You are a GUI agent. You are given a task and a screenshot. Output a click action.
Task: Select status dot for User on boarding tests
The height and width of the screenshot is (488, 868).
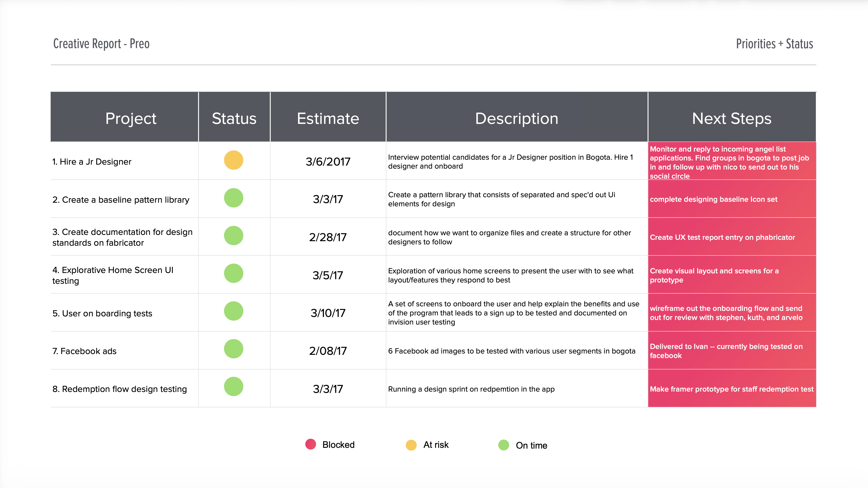point(234,311)
